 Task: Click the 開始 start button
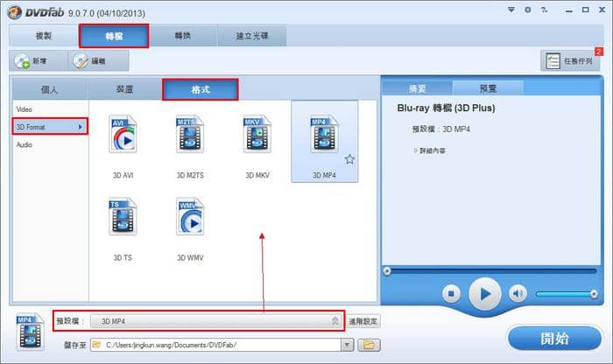(x=554, y=339)
